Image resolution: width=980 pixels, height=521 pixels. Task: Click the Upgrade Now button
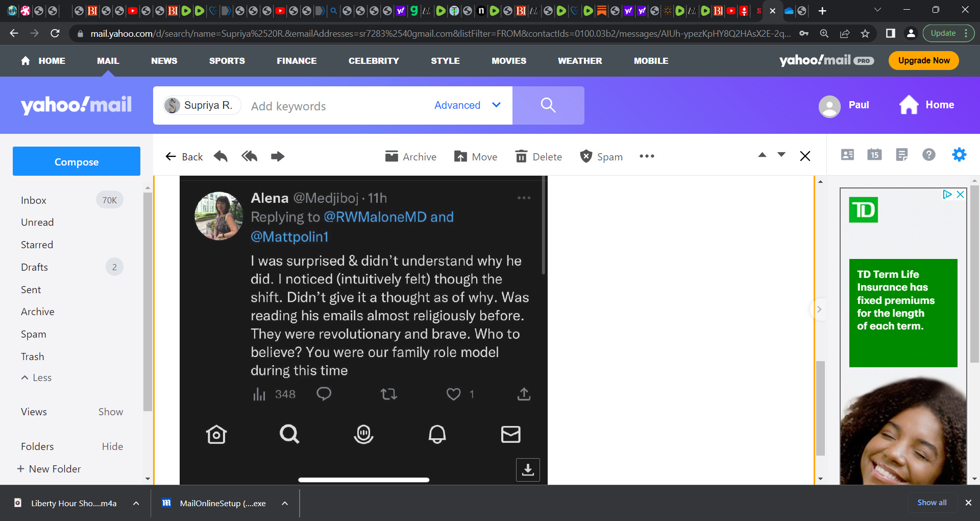[x=923, y=60]
